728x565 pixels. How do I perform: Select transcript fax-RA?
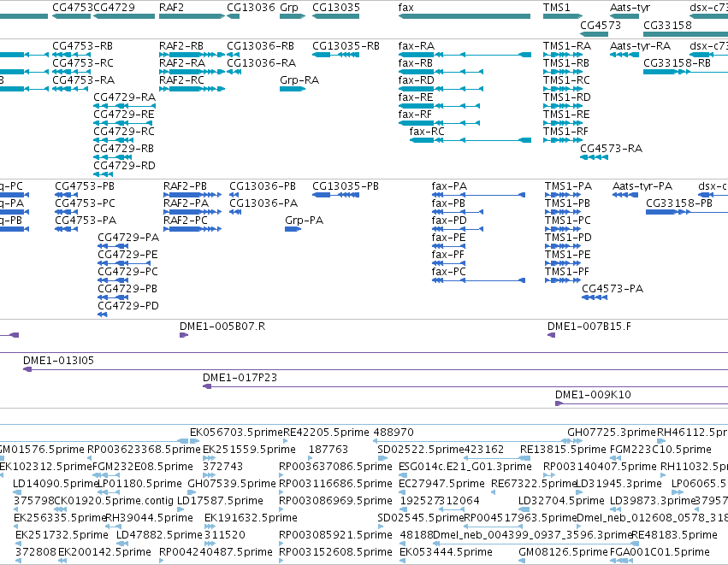coord(417,46)
